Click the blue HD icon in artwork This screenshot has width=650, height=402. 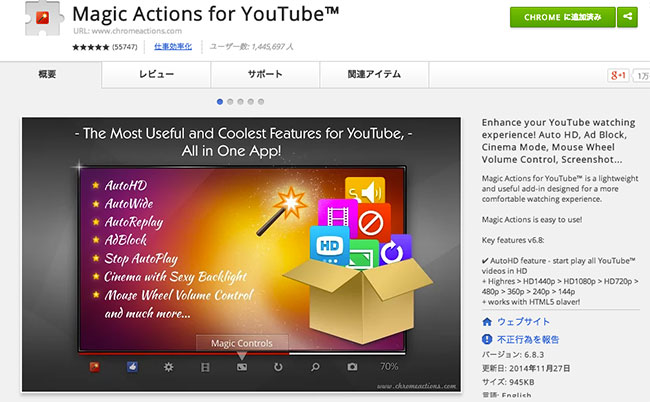coord(330,245)
